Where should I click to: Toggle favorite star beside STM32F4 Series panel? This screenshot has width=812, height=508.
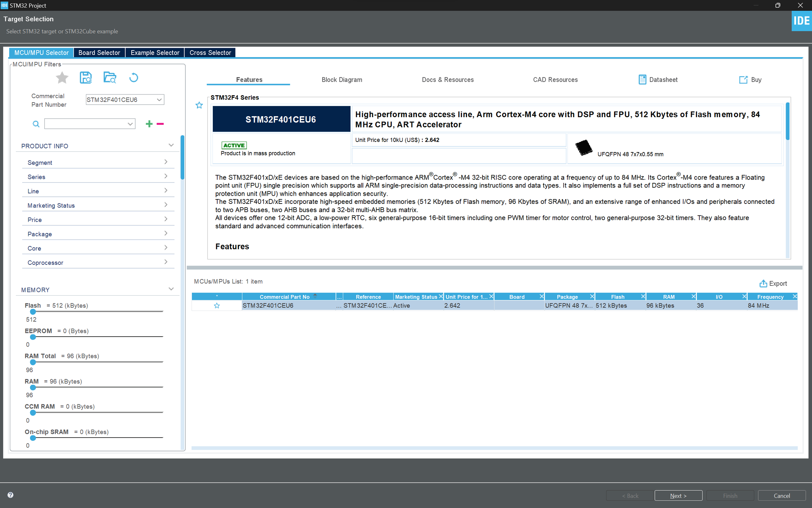tap(199, 105)
